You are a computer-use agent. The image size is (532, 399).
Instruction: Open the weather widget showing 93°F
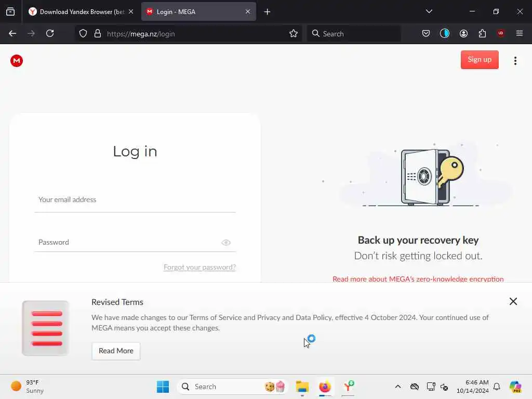pyautogui.click(x=28, y=387)
